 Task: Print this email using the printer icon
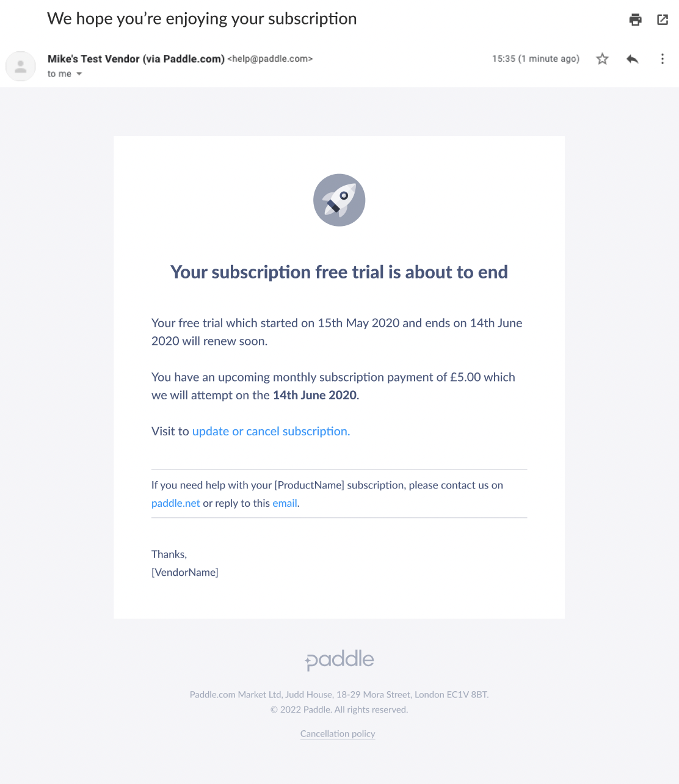pyautogui.click(x=636, y=20)
